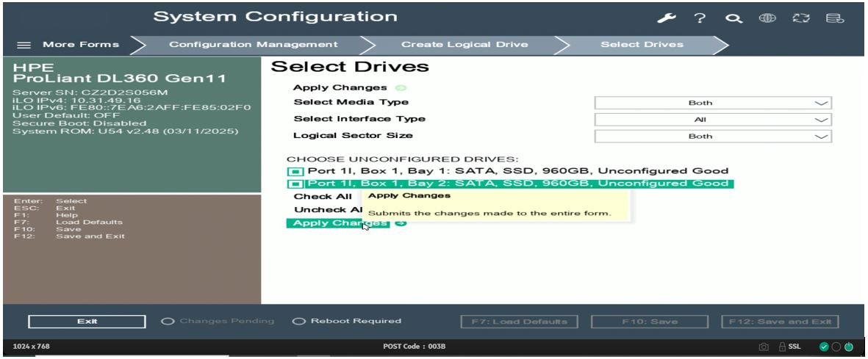Click the Select Interface Type label
This screenshot has width=868, height=359.
[x=359, y=119]
